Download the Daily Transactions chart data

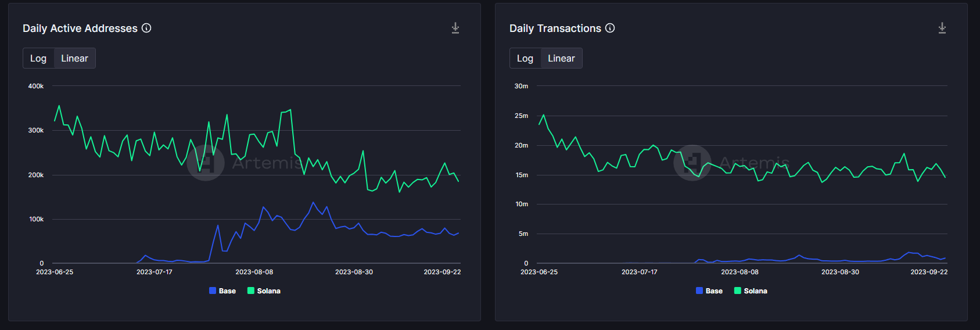[942, 28]
